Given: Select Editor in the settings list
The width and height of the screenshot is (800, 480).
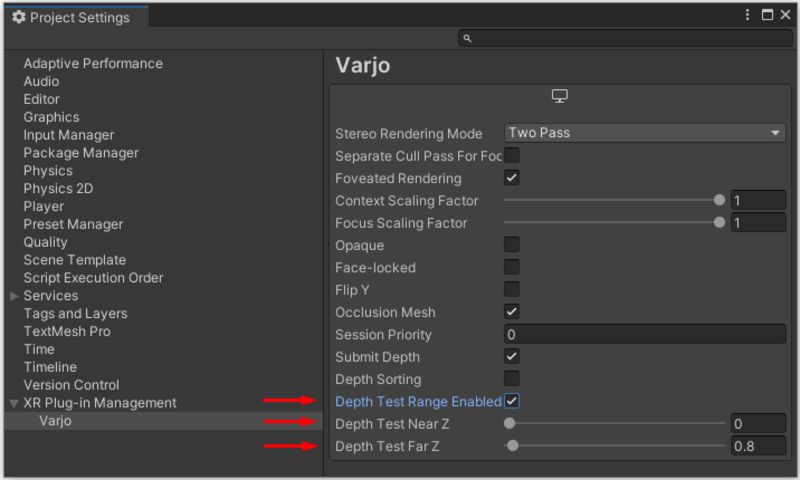Looking at the screenshot, I should coord(41,99).
